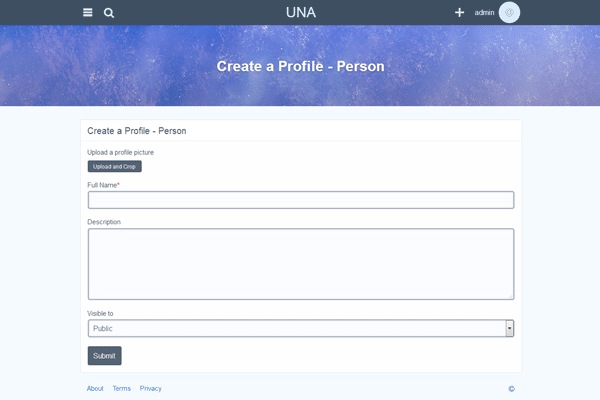Click the large cover banner page title

[300, 67]
